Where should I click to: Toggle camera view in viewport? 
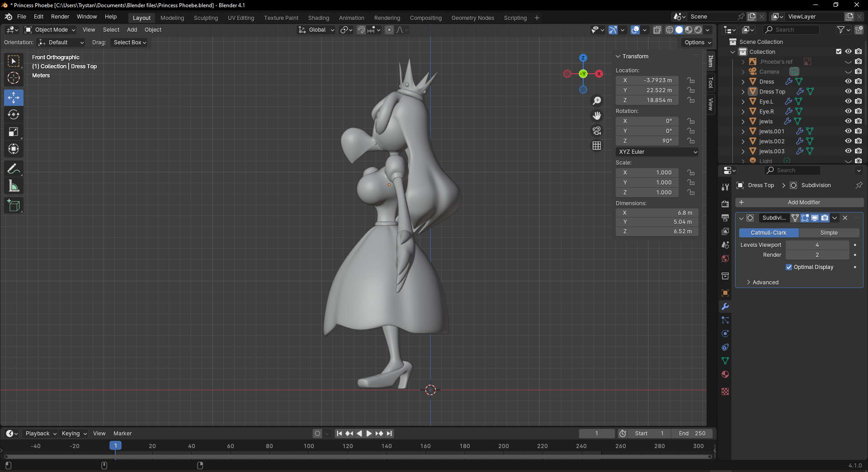(x=597, y=131)
